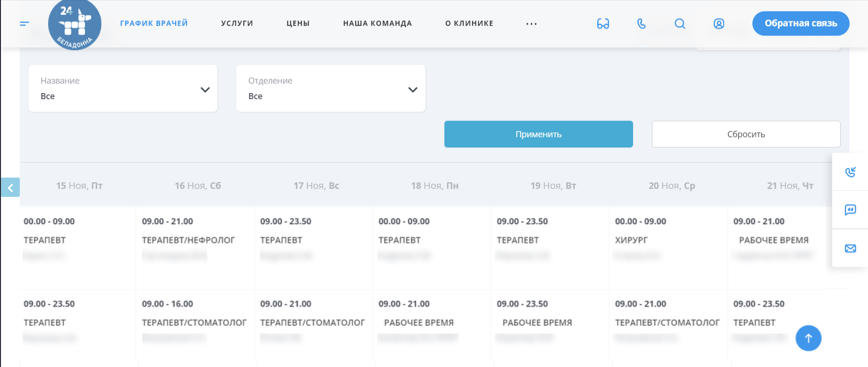868x367 pixels.
Task: Click the Обратная связь button
Action: (801, 24)
